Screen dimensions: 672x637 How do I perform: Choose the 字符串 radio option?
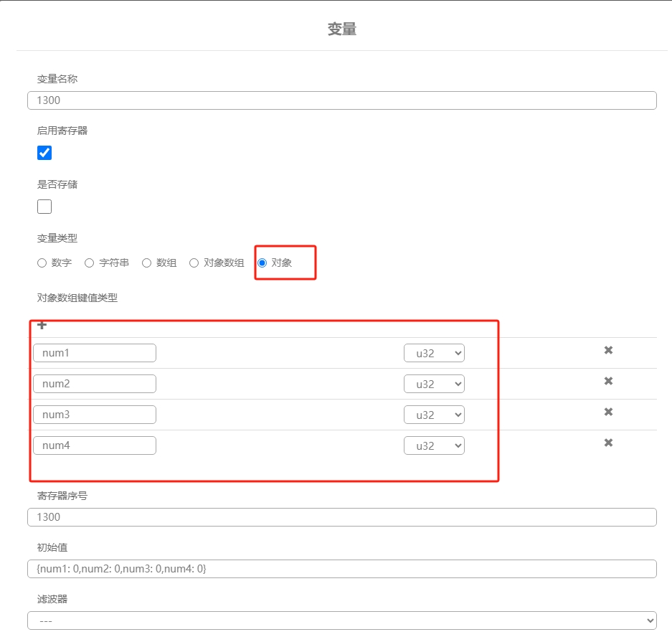[x=89, y=263]
